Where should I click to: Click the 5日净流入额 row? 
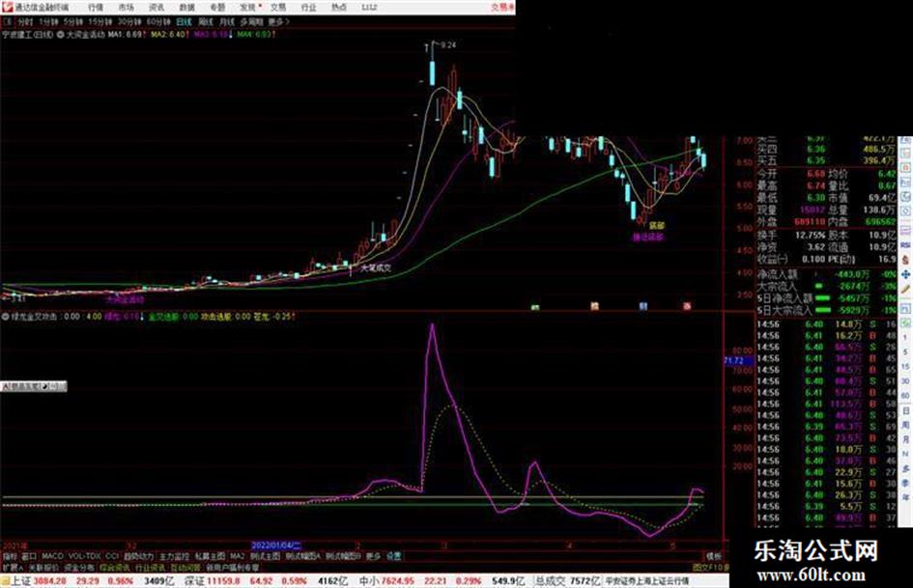point(827,298)
